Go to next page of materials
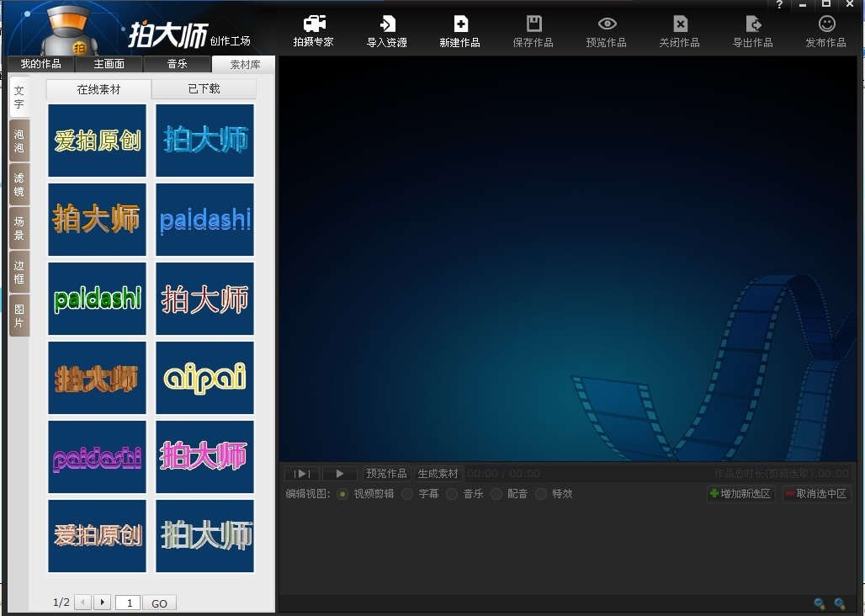This screenshot has width=865, height=616. [103, 603]
